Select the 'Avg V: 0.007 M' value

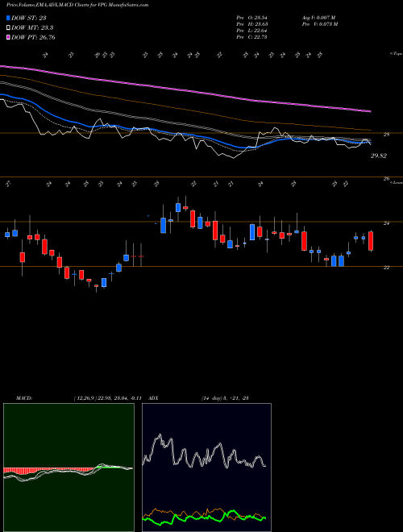(320, 18)
